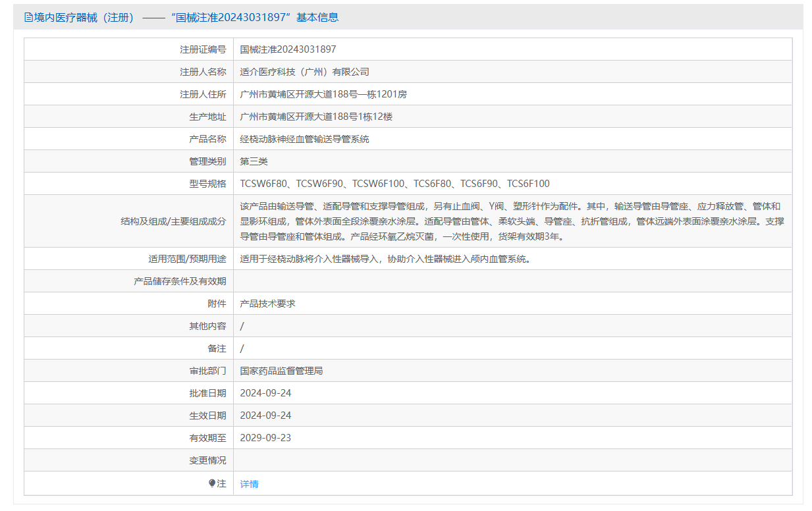This screenshot has width=812, height=511.
Task: Select the value 产品技术要求
Action: [x=268, y=304]
